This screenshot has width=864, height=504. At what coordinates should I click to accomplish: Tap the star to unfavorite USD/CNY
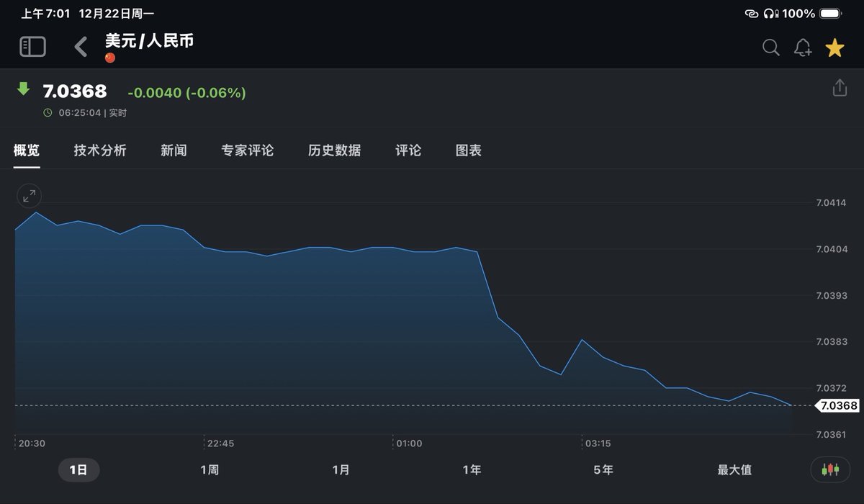(834, 47)
